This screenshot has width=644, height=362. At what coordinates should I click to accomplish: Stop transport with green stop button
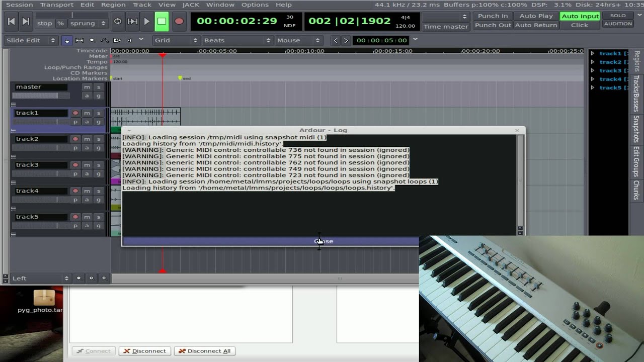pos(162,21)
